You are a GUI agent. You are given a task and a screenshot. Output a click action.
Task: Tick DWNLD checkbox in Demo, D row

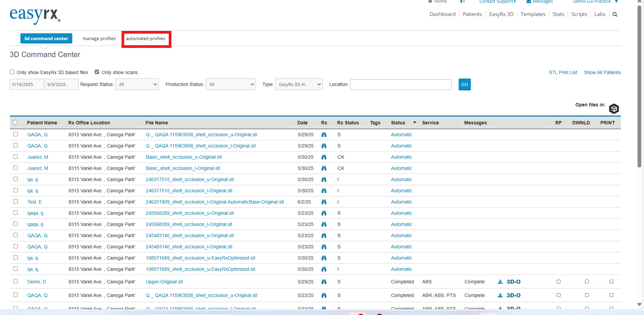click(587, 281)
